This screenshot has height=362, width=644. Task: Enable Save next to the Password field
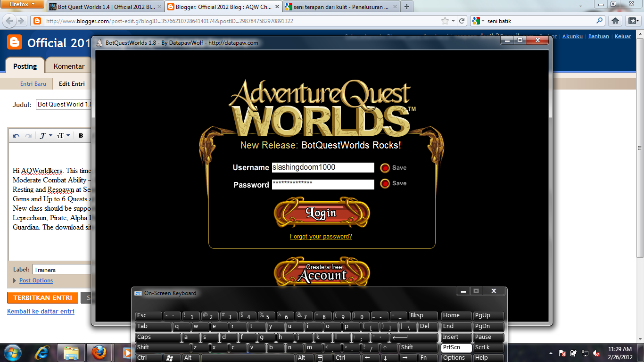385,183
